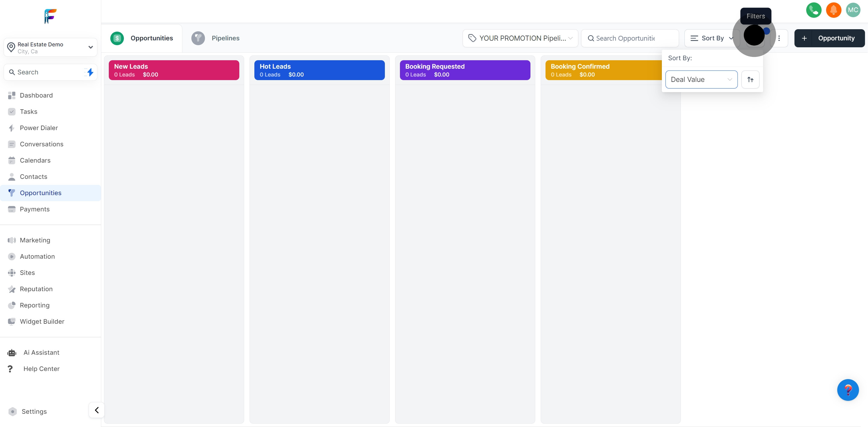Open Settings in the sidebar

tap(34, 411)
